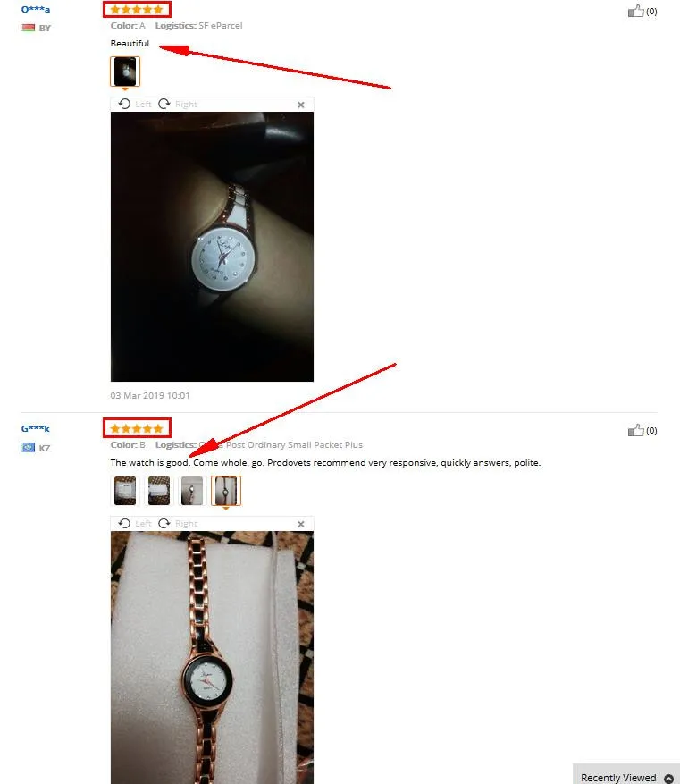Screen dimensions: 680x784
Task: Rotate second review photo right
Action: tap(177, 524)
